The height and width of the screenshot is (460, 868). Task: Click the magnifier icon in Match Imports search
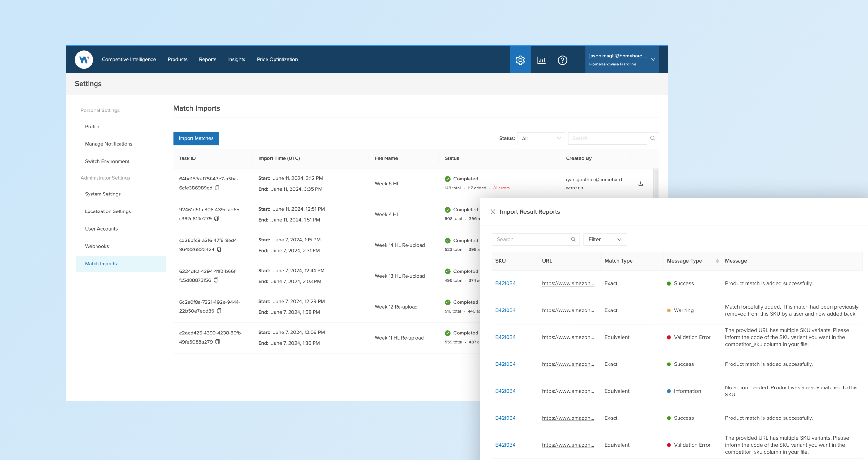click(x=652, y=138)
